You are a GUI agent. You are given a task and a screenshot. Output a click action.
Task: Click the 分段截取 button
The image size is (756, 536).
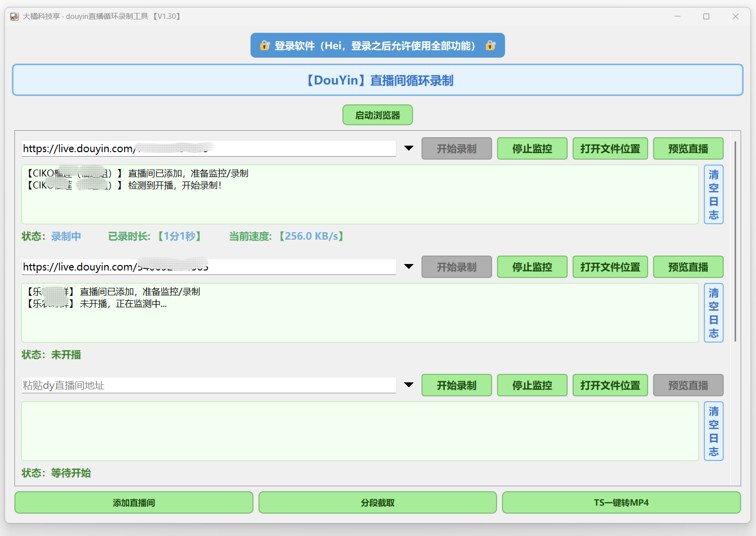(x=378, y=503)
